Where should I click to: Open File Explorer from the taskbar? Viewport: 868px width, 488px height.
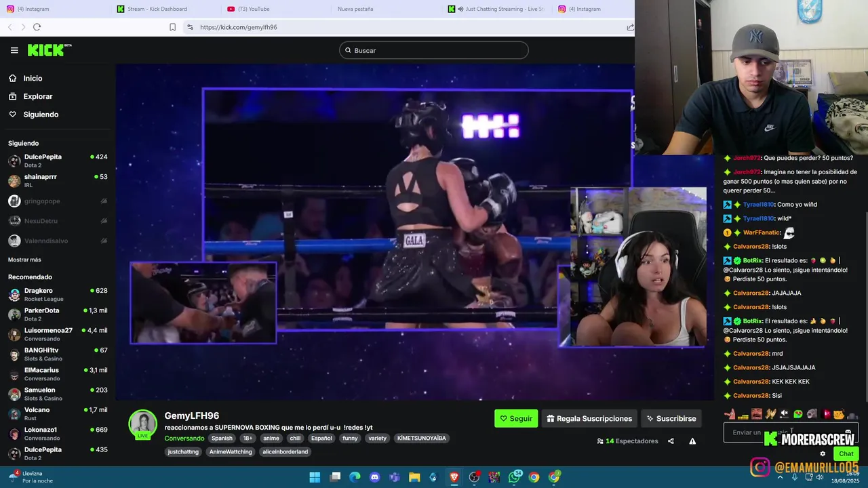point(414,477)
